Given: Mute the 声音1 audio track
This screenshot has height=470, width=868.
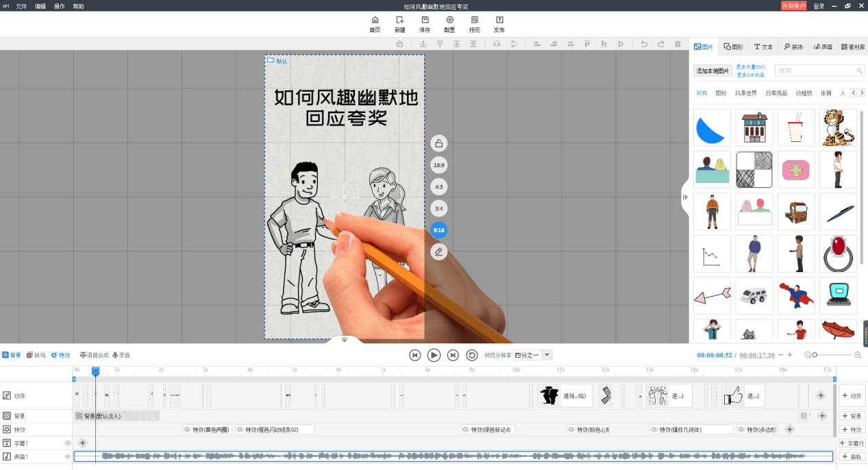Looking at the screenshot, I should point(67,456).
